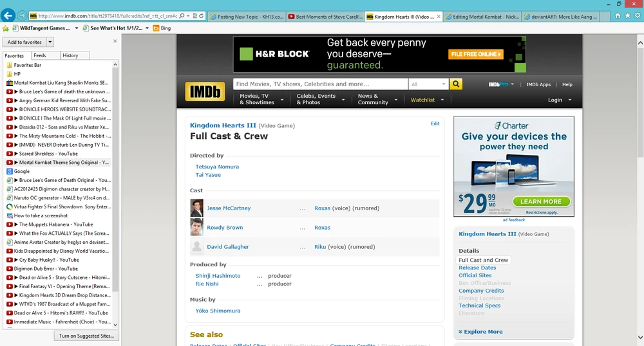Screen dimensions: 644x346
Task: Click Jesse McCartney's cast photo
Action: coord(196,208)
